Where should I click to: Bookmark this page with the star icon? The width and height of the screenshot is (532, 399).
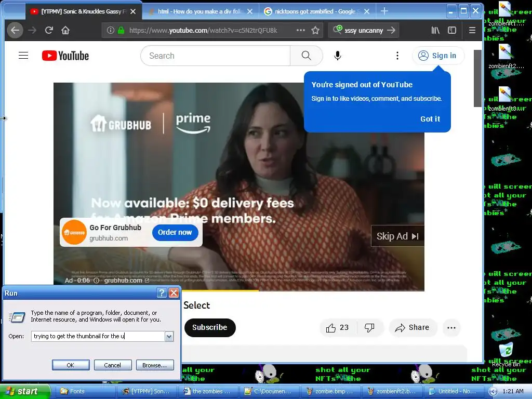[x=315, y=30]
